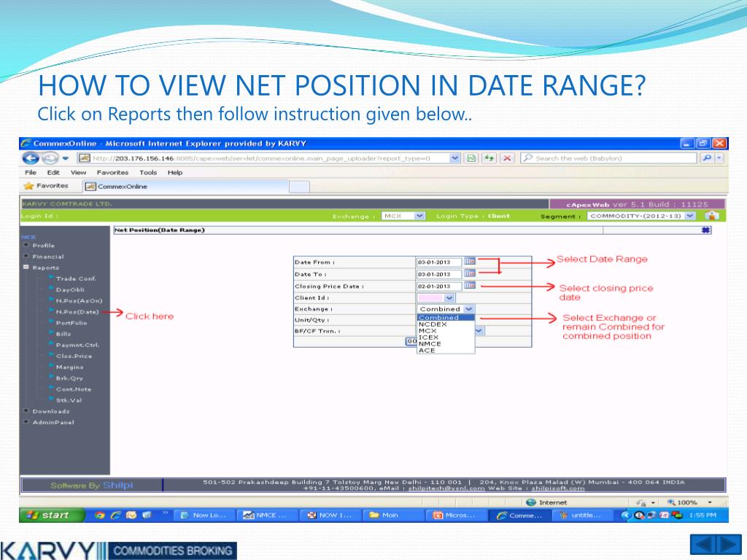This screenshot has width=747, height=560.
Task: Click the Internet Explorer quick launch icon
Action: pyautogui.click(x=116, y=515)
